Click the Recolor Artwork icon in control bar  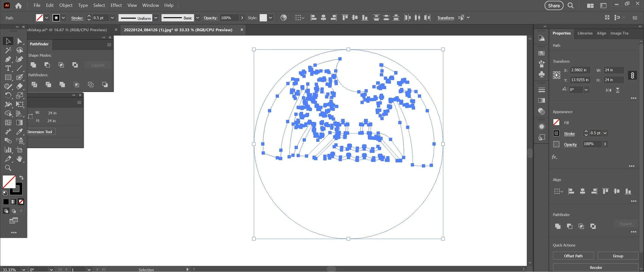click(x=283, y=18)
